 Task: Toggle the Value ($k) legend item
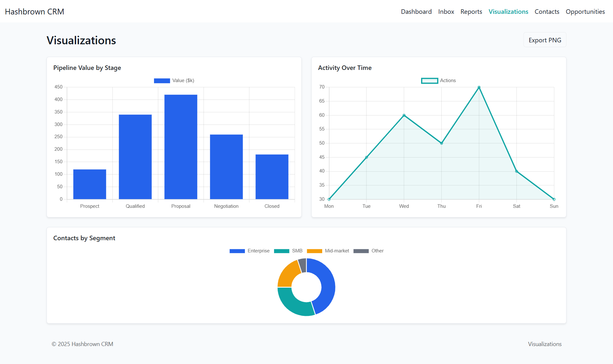pos(174,80)
